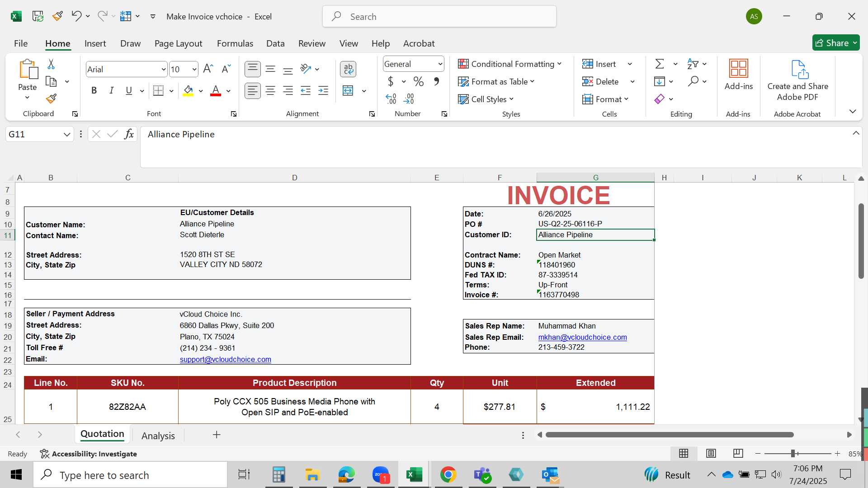Switch to Page Break Preview in status bar
This screenshot has height=488, width=868.
[738, 453]
